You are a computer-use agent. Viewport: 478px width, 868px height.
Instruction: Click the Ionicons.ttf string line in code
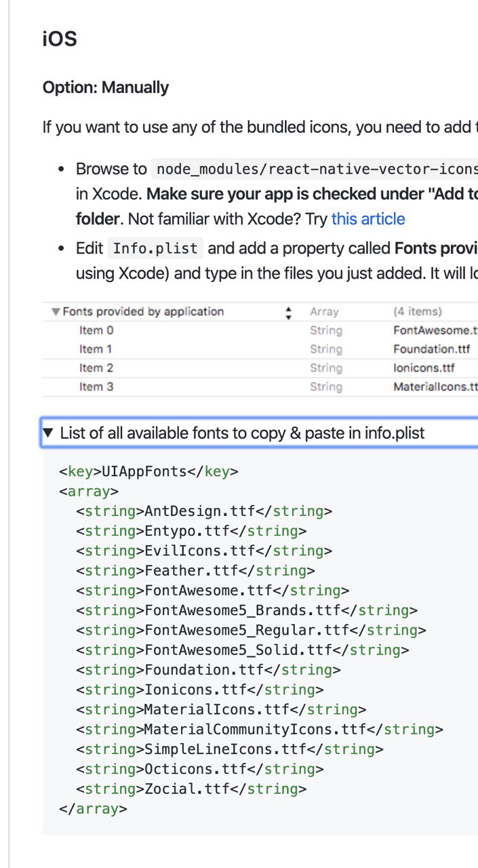(x=200, y=690)
